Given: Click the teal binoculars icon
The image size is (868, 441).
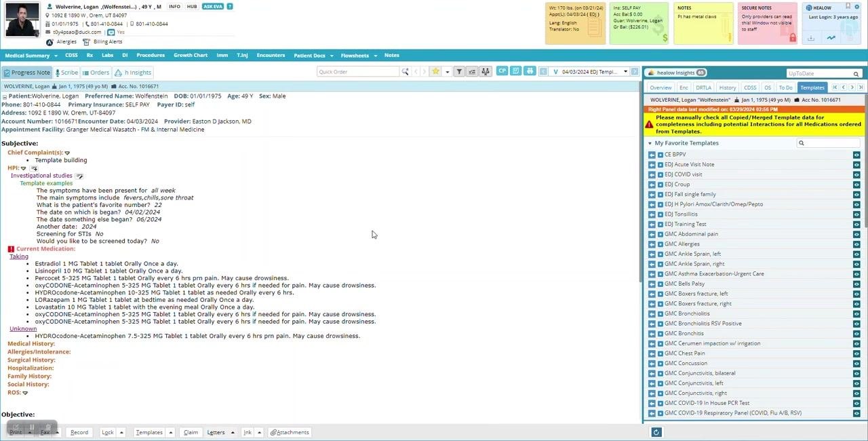Looking at the screenshot, I should 530,71.
